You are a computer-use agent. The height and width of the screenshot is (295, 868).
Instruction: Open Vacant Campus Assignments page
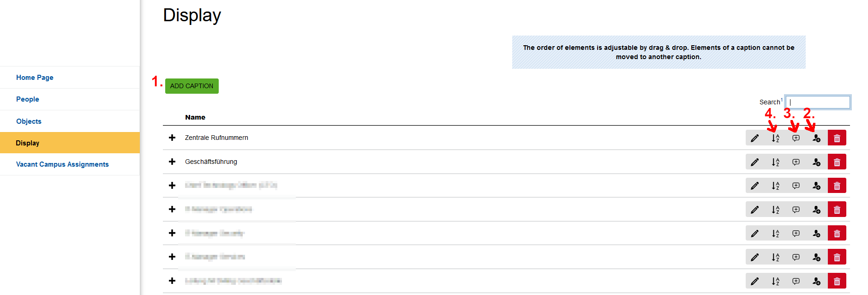(x=62, y=164)
